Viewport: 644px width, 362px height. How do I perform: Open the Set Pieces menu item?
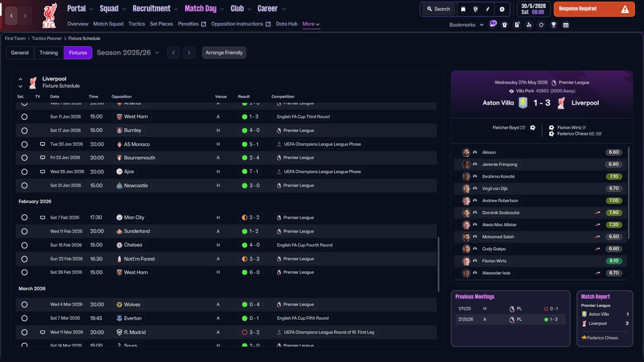(x=162, y=24)
